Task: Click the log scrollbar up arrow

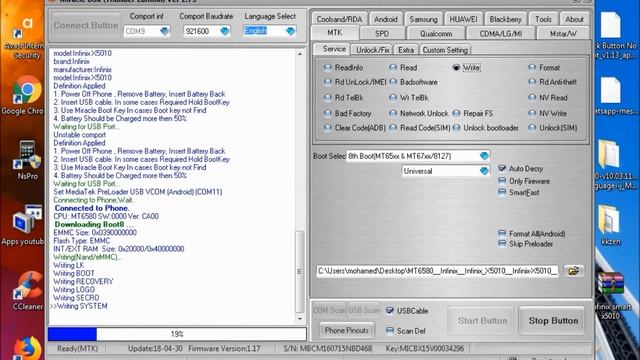Action: click(300, 54)
